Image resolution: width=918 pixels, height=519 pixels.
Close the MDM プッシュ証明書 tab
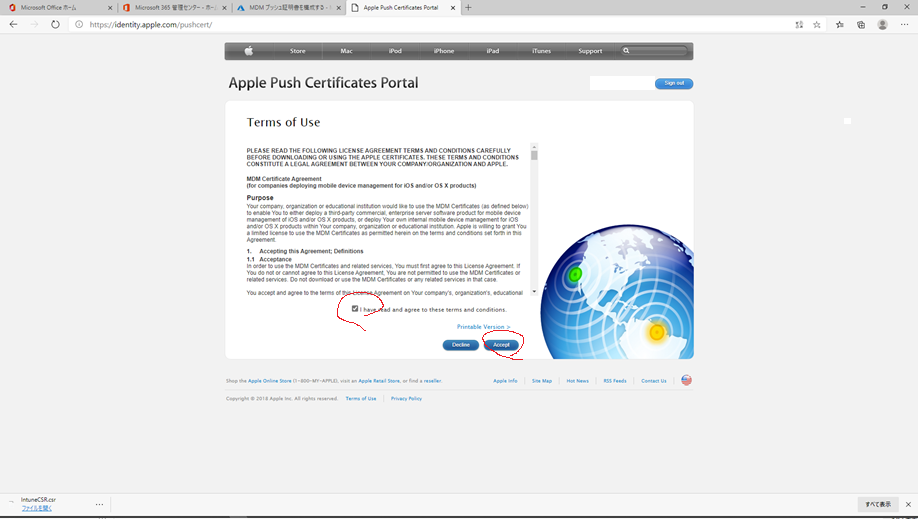[x=338, y=8]
